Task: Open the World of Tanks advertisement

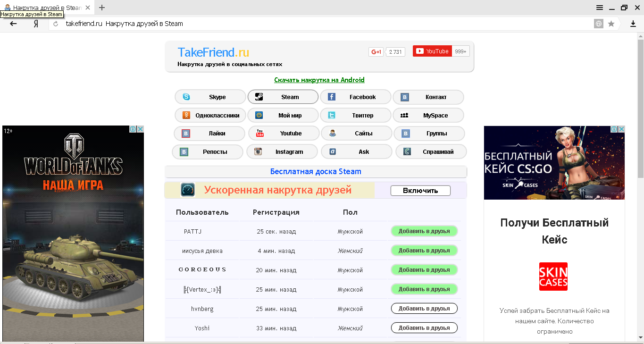Action: point(73,234)
